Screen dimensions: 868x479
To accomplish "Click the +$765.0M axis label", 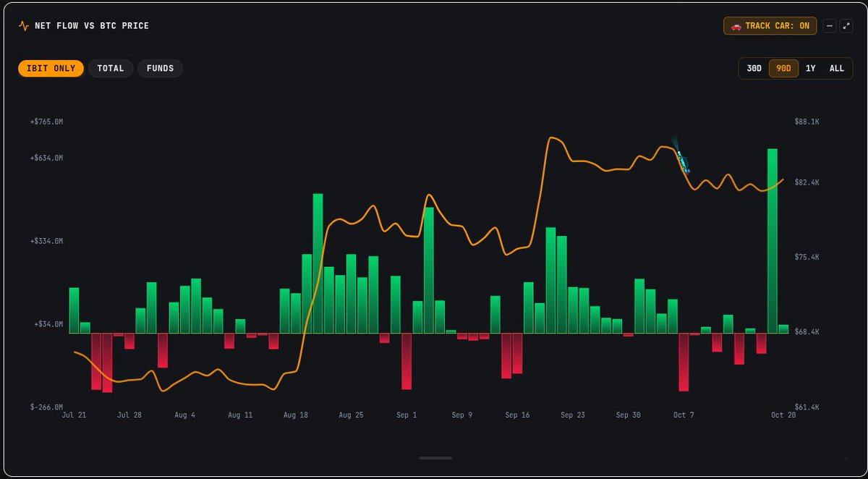I will tap(47, 122).
